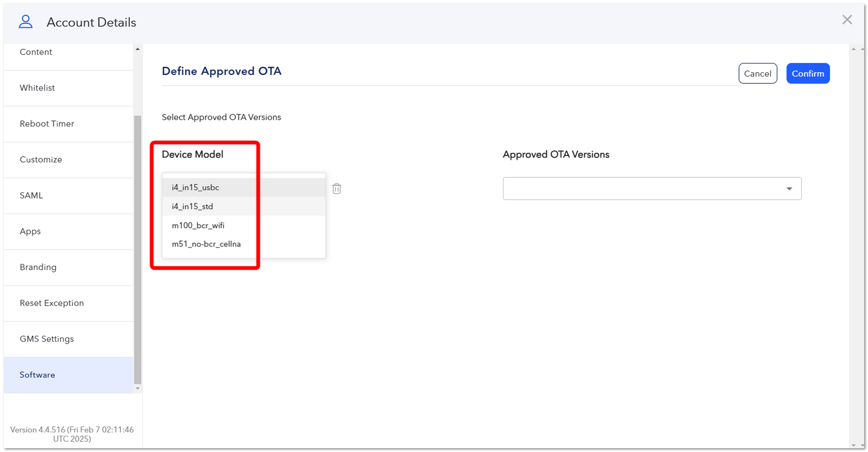Click the Define Approved OTA heading

click(x=221, y=71)
